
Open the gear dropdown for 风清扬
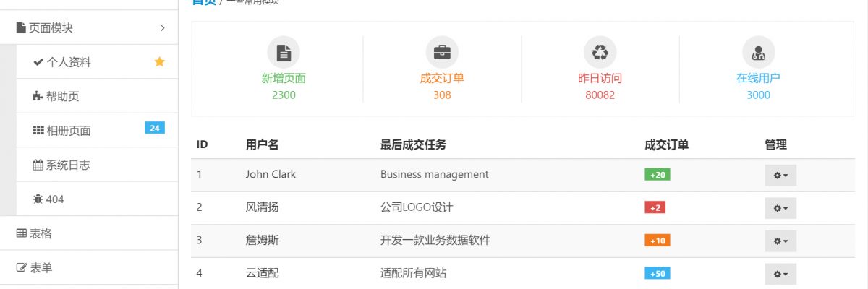click(780, 208)
